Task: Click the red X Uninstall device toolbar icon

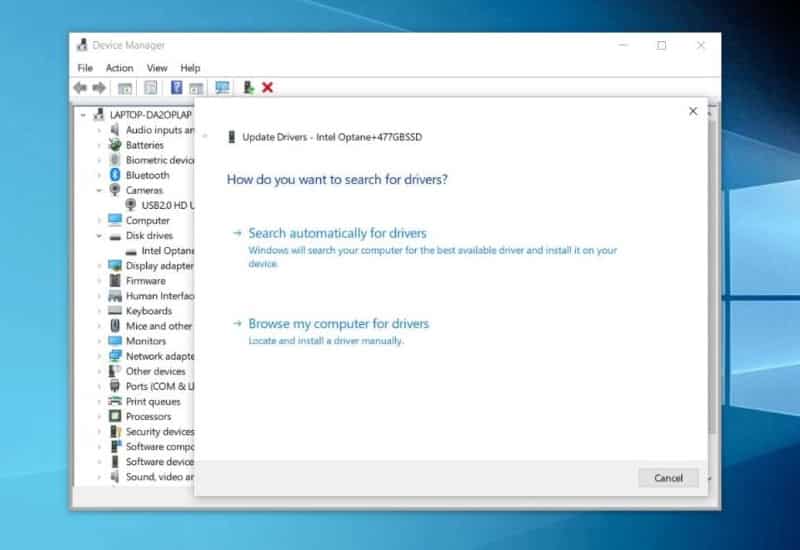Action: pyautogui.click(x=268, y=88)
